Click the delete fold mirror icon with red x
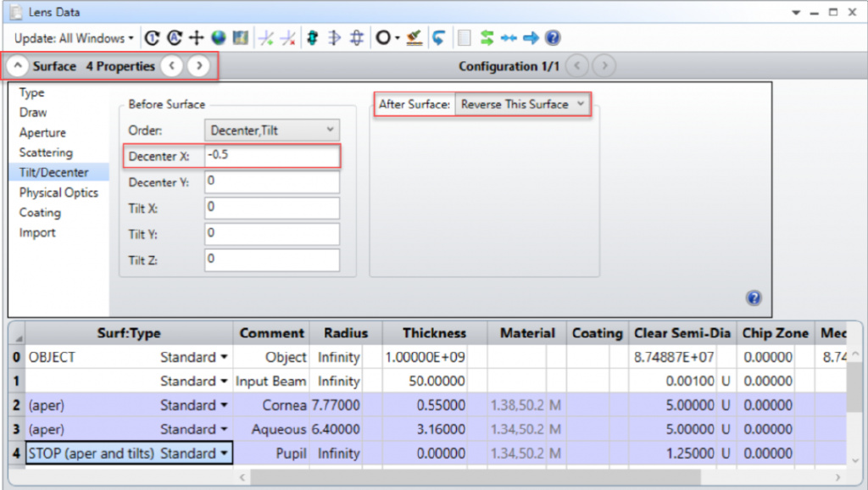 (x=288, y=37)
